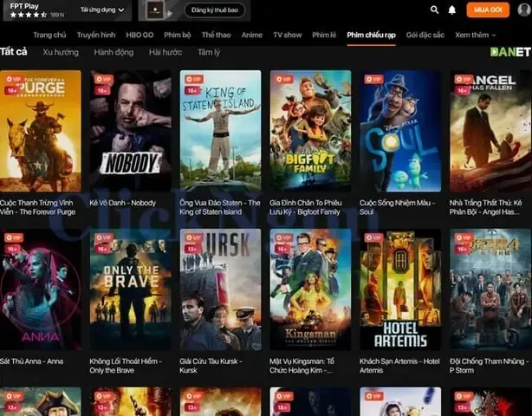Click title Không Lối Thoát Hiểm
The height and width of the screenshot is (416, 532).
click(126, 366)
